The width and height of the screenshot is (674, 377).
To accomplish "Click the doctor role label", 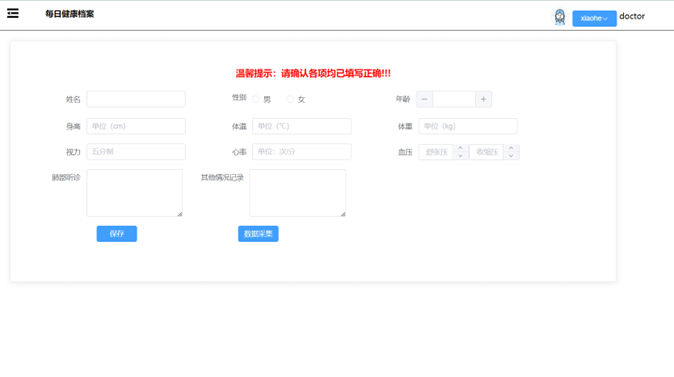I will 632,16.
